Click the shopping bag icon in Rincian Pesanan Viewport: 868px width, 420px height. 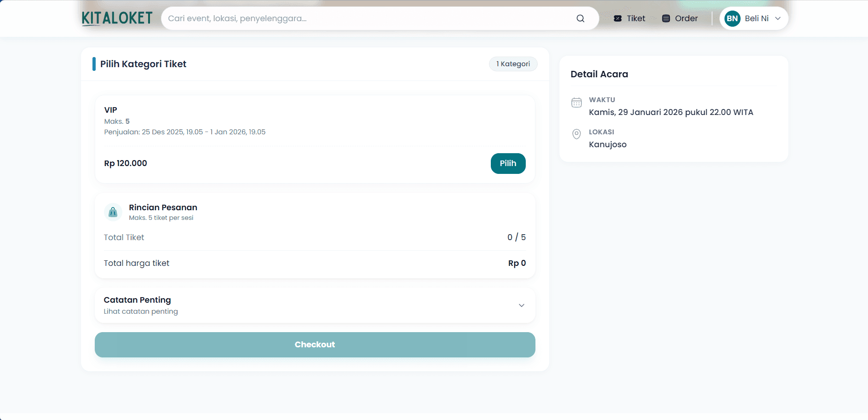113,212
